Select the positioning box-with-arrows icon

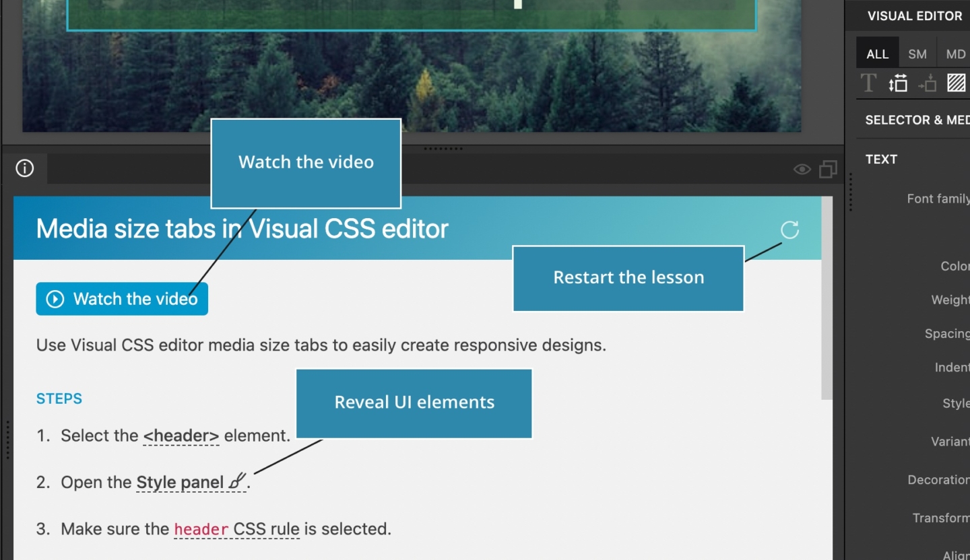[x=928, y=83]
